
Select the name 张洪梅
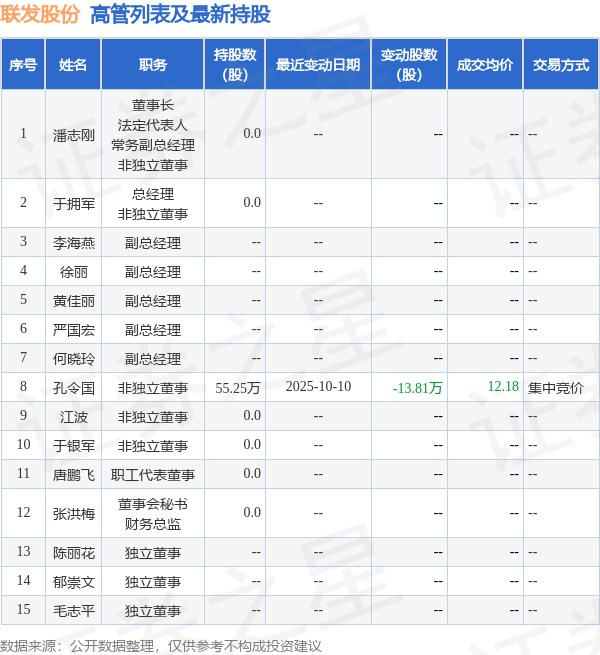pyautogui.click(x=74, y=513)
